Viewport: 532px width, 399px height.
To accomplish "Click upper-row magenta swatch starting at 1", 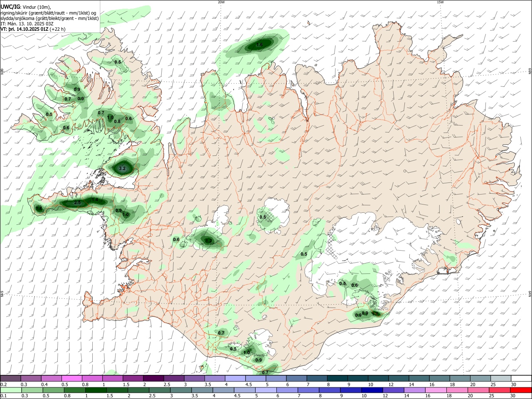I will [113, 378].
